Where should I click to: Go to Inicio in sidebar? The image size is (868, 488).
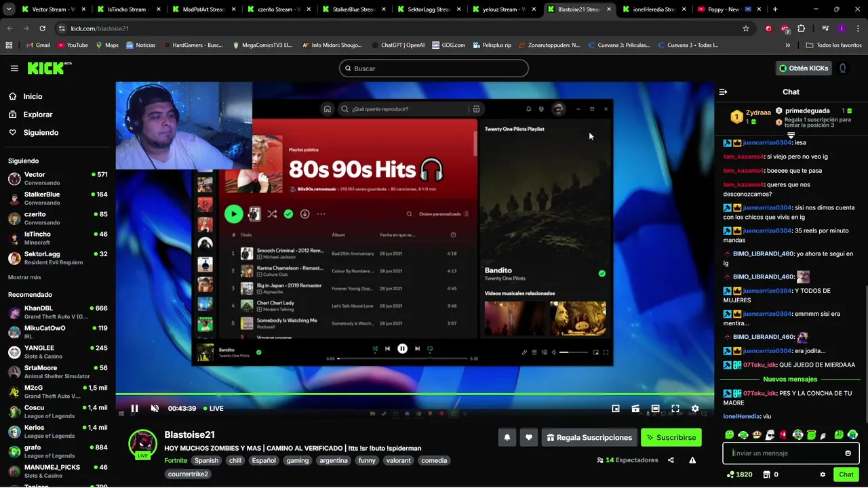tap(33, 96)
